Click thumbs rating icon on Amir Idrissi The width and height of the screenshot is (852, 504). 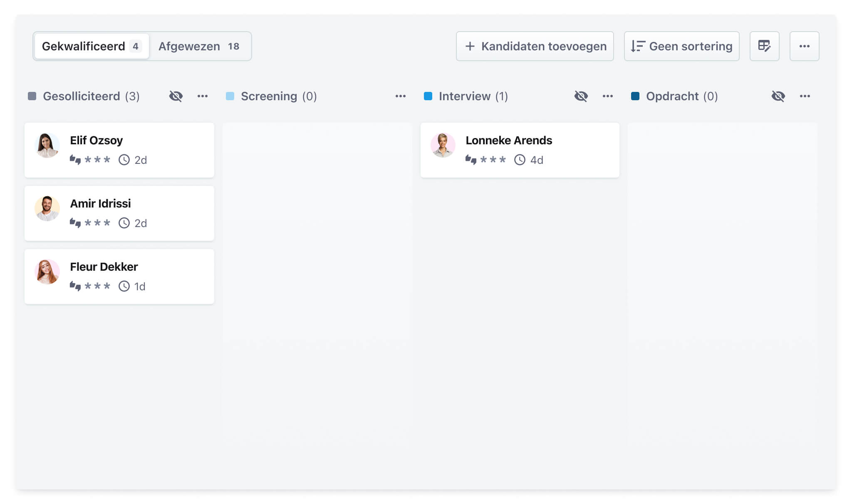75,223
